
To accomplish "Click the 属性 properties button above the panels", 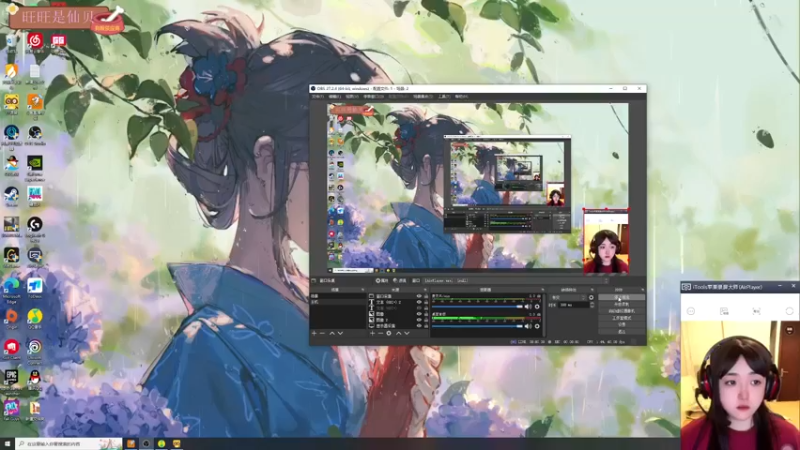I will 382,280.
